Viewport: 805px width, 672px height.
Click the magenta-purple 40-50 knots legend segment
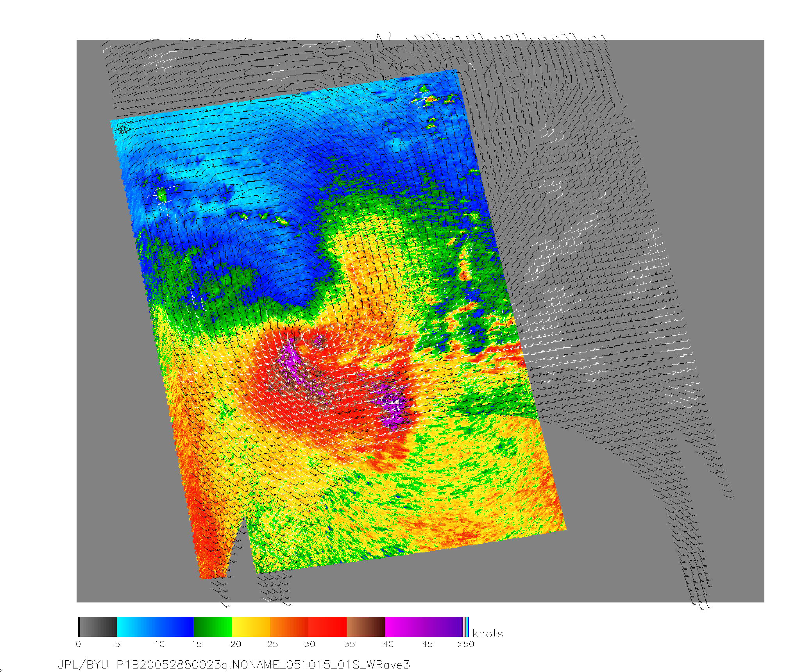(424, 627)
